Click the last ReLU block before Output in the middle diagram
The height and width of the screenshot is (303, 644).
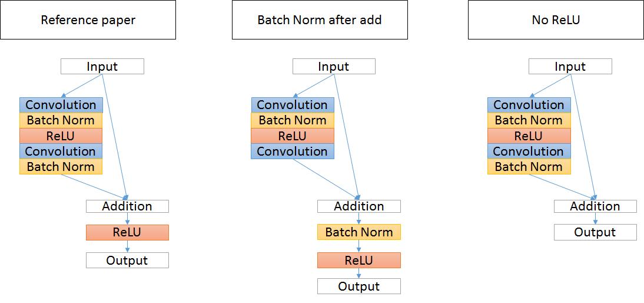click(359, 261)
